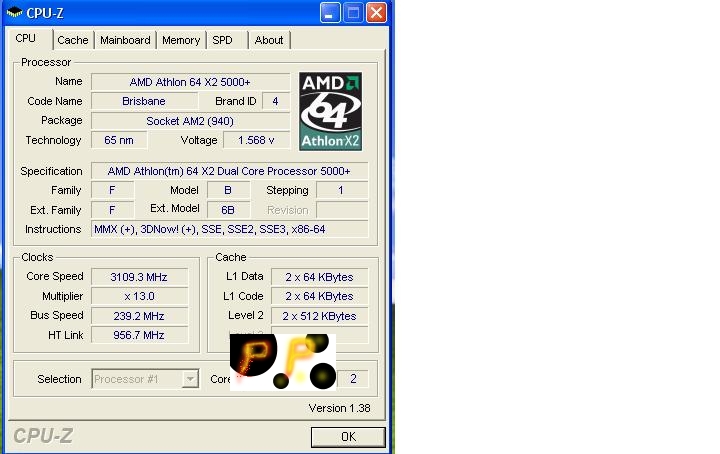Click the Version 1.38 text
Viewport: 720px width, 454px height.
pos(339,408)
